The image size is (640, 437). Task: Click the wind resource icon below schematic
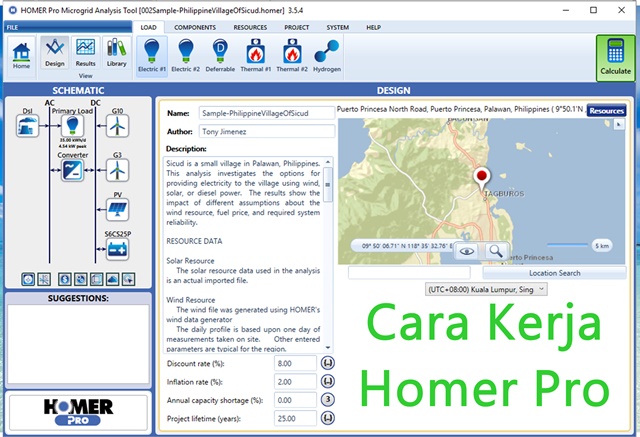44,279
